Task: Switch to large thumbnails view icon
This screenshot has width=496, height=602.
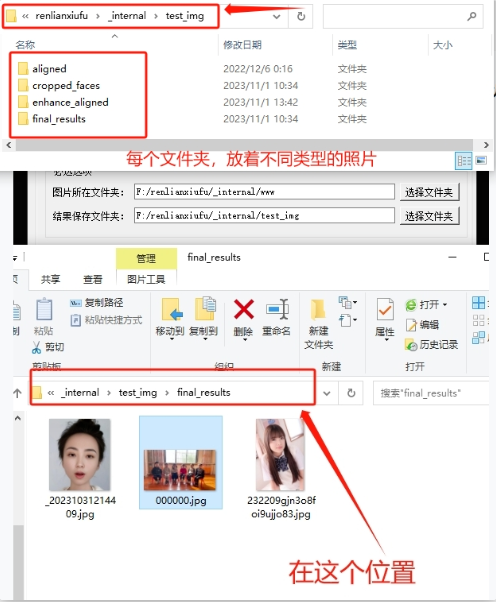Action: click(481, 160)
